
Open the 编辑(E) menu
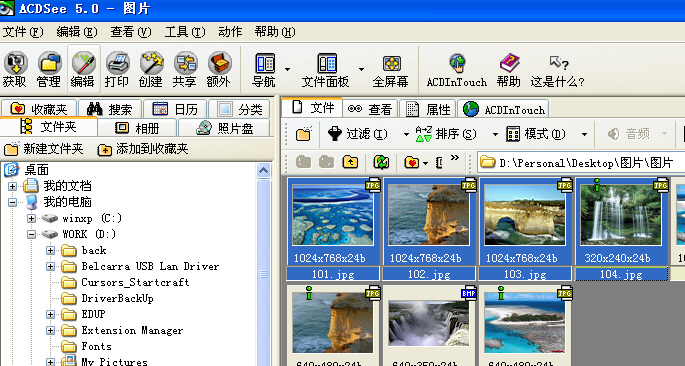coord(77,32)
